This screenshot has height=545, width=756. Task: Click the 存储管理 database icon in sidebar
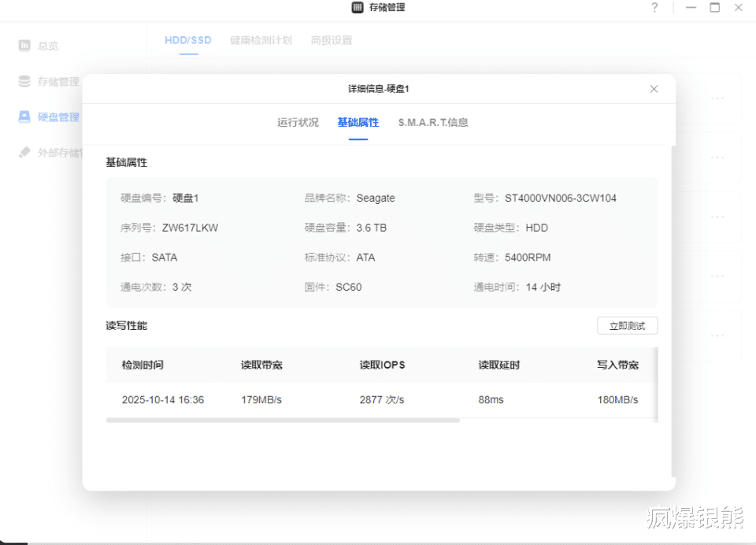(x=25, y=81)
